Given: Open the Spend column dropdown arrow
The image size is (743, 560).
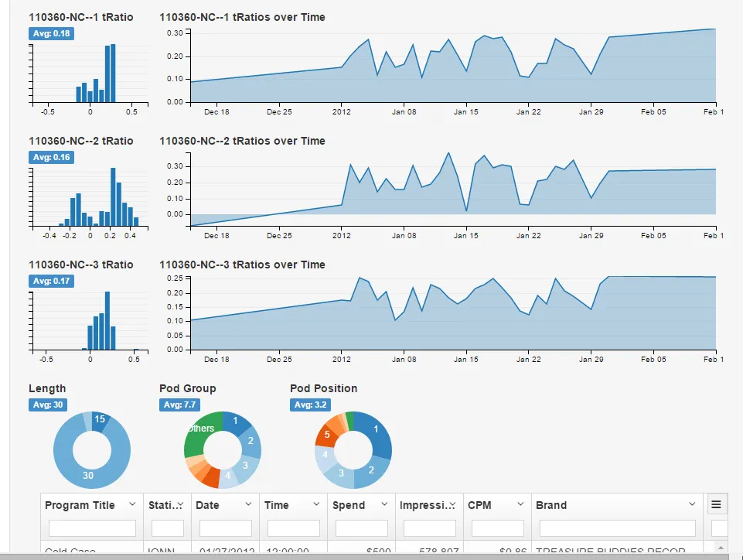Looking at the screenshot, I should (x=385, y=504).
